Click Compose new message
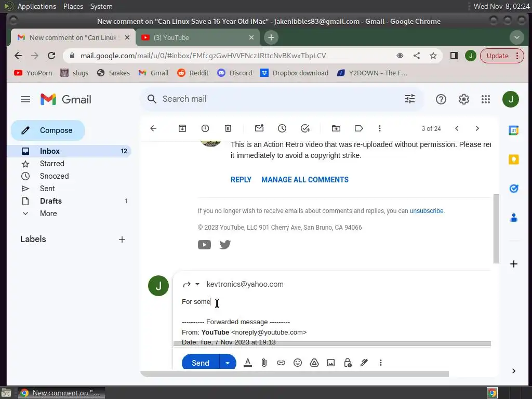 tap(48, 130)
